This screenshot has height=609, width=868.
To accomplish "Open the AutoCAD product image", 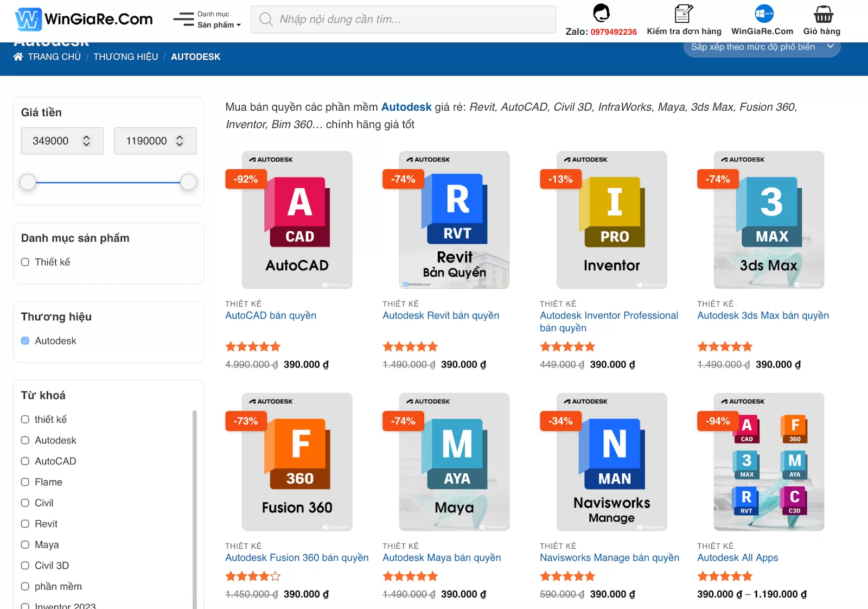I will click(297, 220).
